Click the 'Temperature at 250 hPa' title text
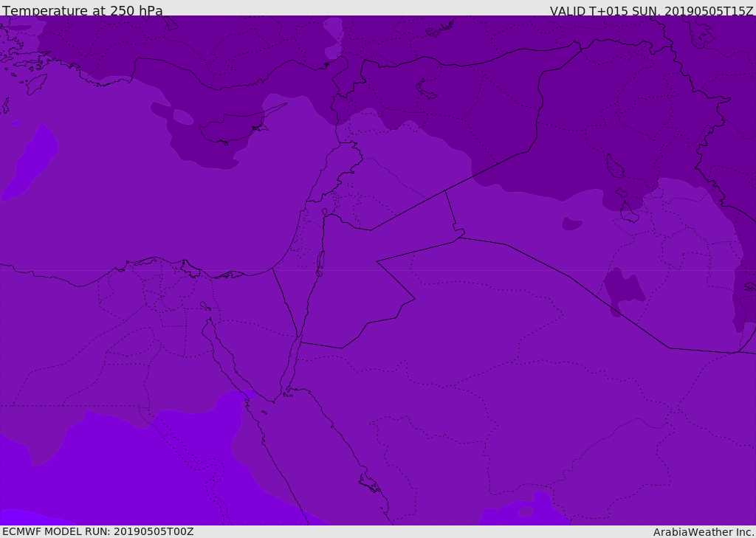This screenshot has width=756, height=538. pyautogui.click(x=83, y=10)
